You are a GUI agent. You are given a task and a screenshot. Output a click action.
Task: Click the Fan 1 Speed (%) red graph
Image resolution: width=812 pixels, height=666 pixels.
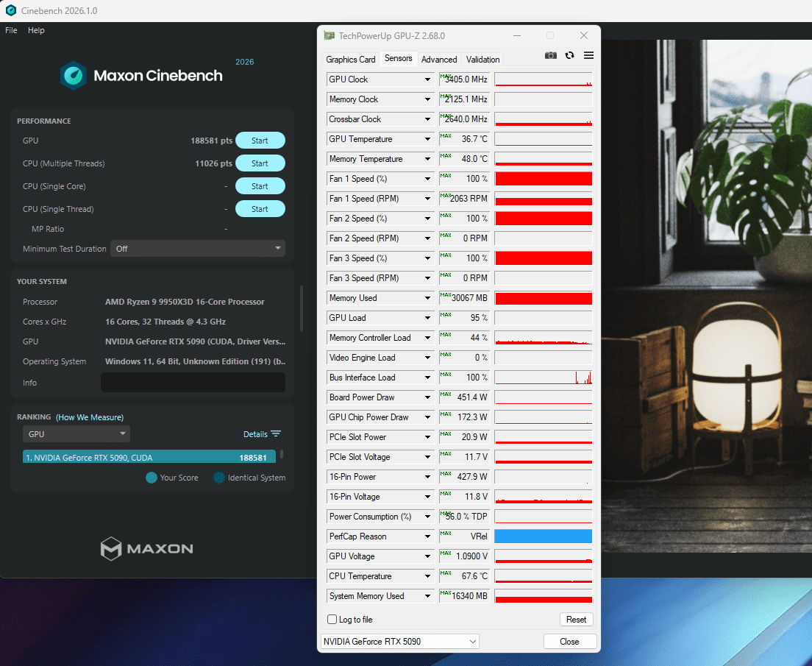[544, 179]
